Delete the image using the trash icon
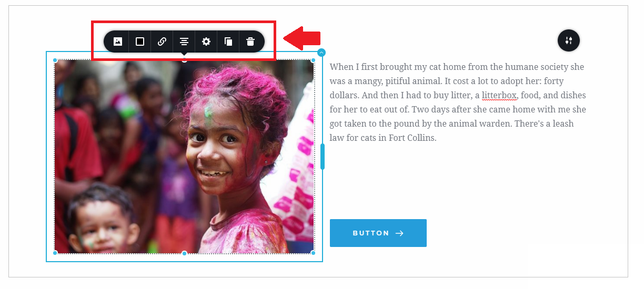Screen dimensions: 644x289 click(250, 42)
